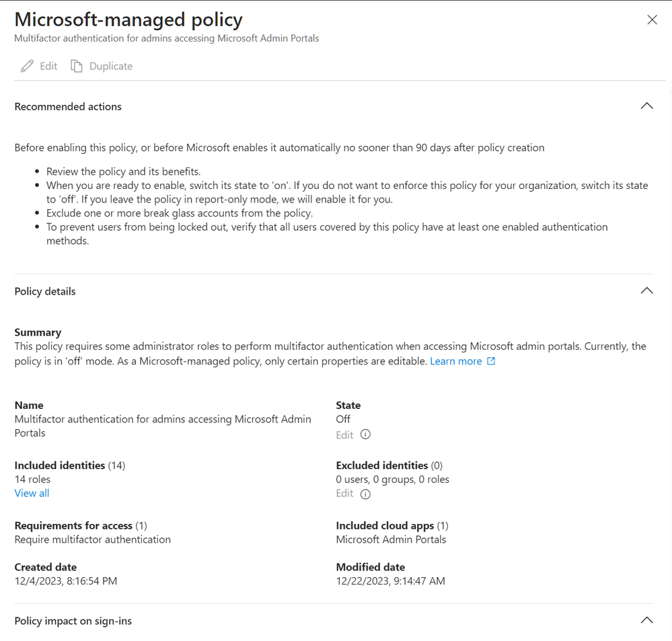Click '0 users, 0 groups, 0 roles' text
Viewport: 672px width, 641px height.
point(393,479)
